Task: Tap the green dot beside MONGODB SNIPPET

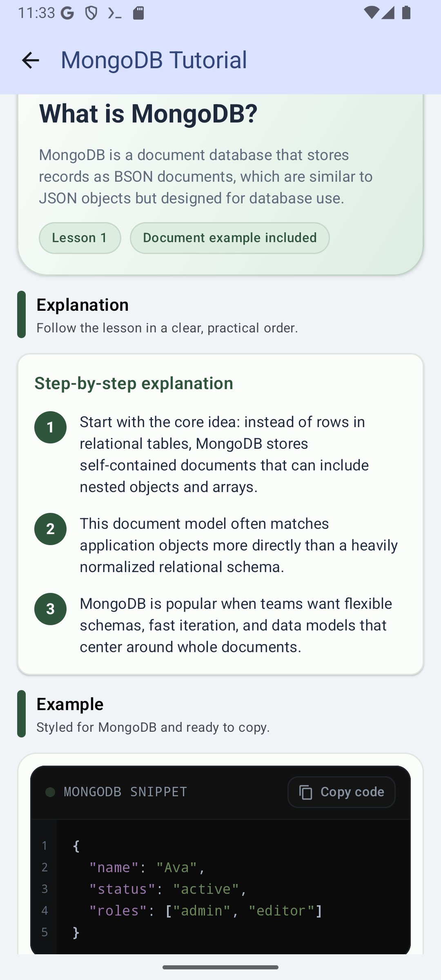Action: [50, 792]
